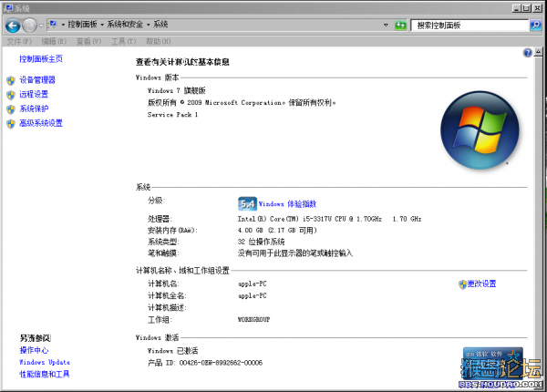Click the 产品 ID text line
The width and height of the screenshot is (547, 392).
click(x=205, y=363)
